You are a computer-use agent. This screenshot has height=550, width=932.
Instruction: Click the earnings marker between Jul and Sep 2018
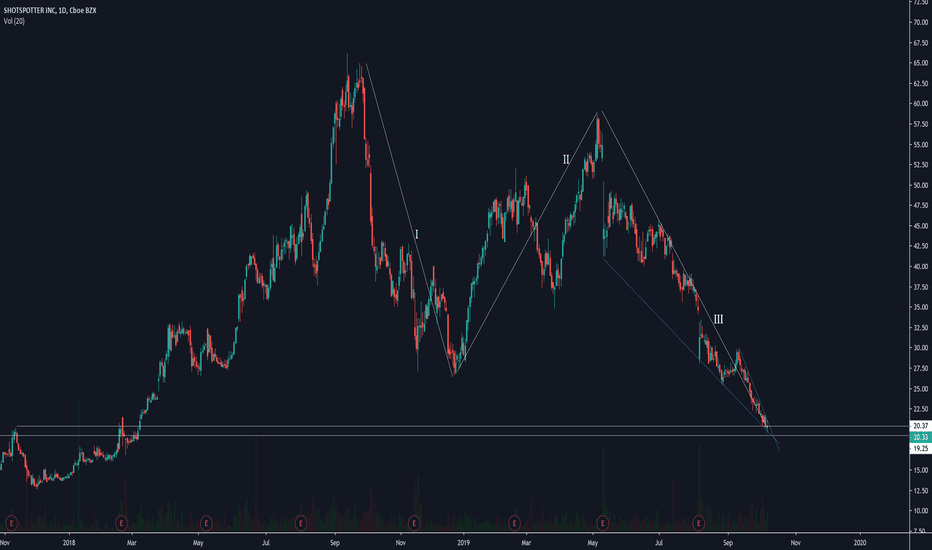pyautogui.click(x=301, y=523)
